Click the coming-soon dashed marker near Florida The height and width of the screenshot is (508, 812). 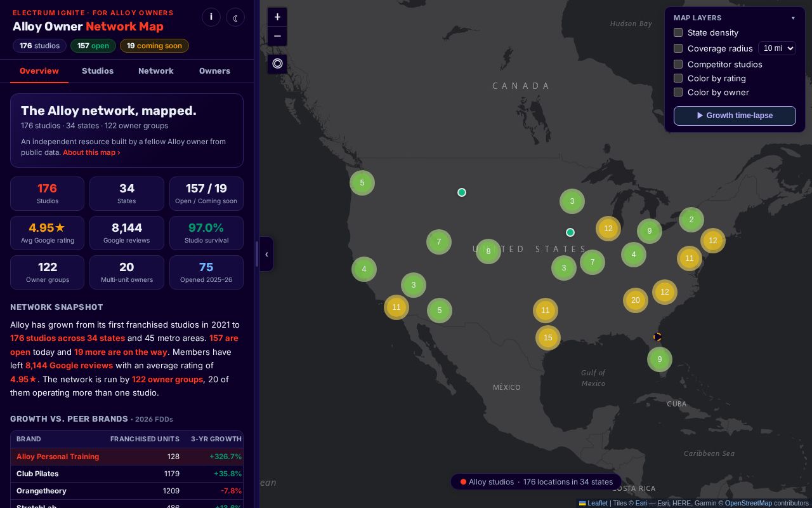coord(658,337)
